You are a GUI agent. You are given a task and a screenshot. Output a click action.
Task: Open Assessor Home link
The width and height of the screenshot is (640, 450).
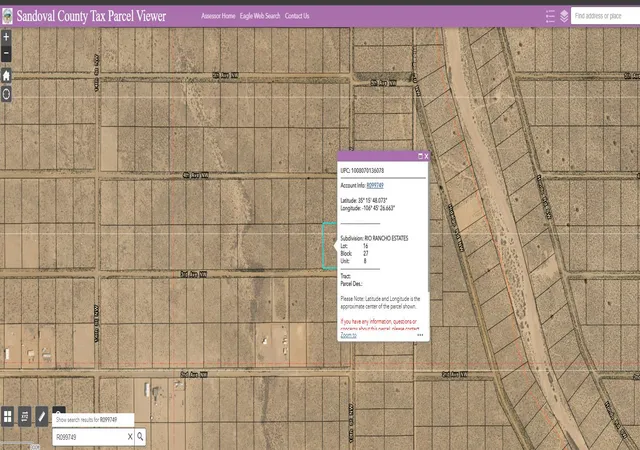pos(218,16)
